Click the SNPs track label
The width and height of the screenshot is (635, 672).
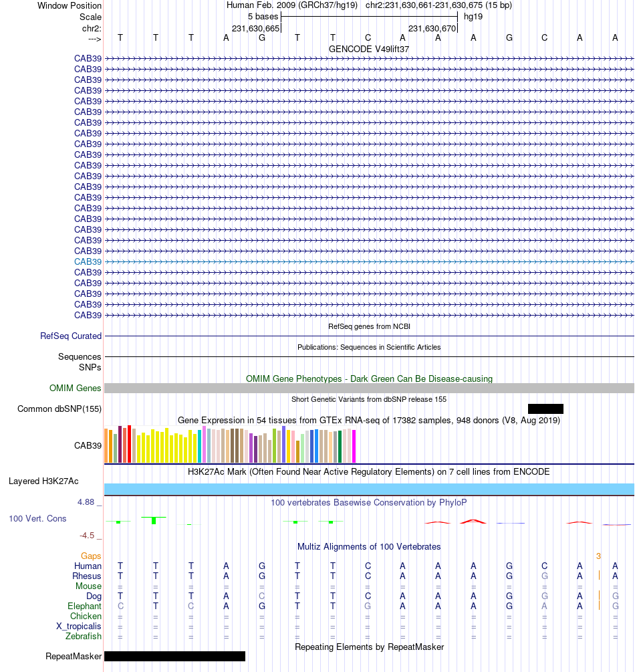(90, 367)
